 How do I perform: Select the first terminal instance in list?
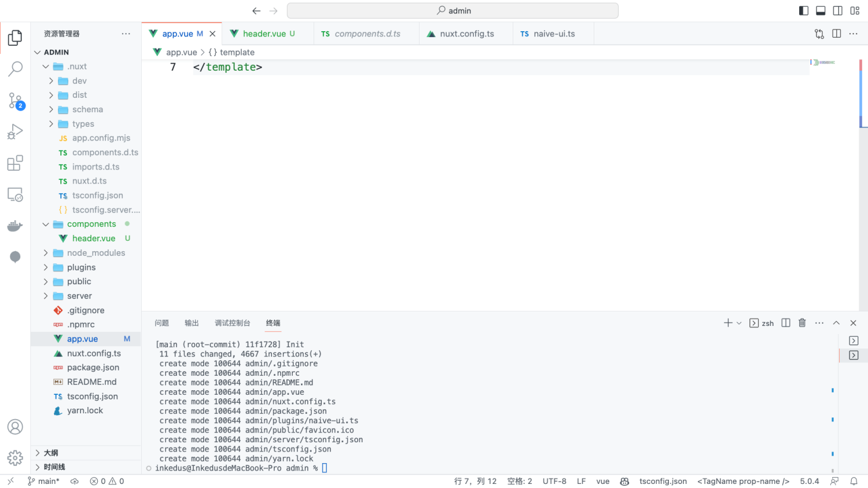click(854, 340)
